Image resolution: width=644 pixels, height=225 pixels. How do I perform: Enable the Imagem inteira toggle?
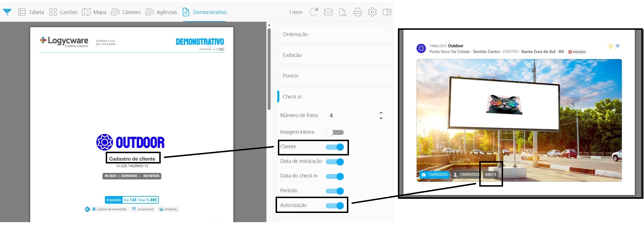pyautogui.click(x=335, y=132)
